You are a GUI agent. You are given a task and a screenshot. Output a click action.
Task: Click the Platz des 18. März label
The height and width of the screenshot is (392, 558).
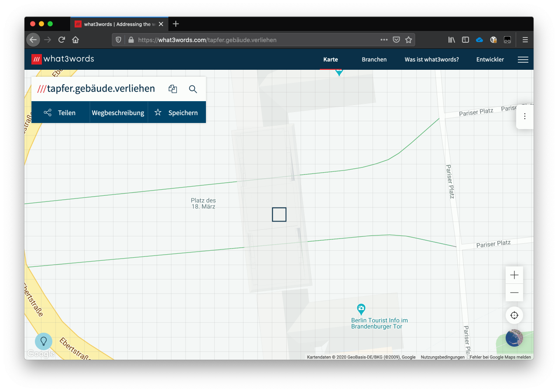coord(203,204)
